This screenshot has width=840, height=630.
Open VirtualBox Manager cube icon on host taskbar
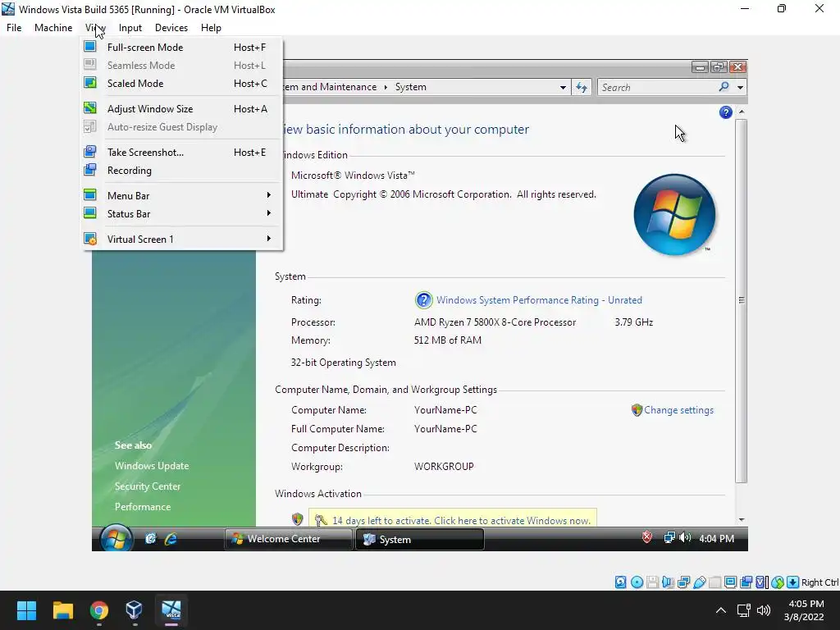(x=135, y=609)
